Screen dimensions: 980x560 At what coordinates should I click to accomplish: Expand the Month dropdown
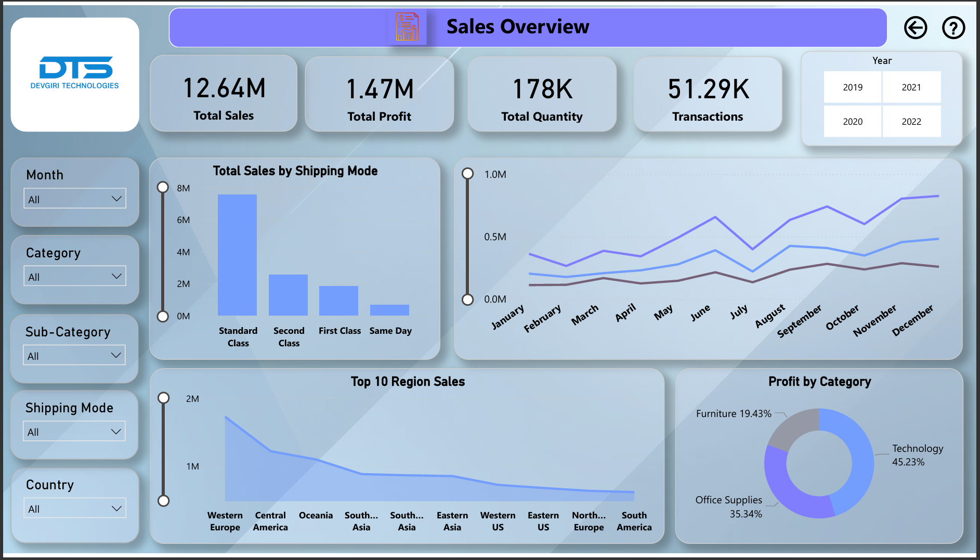75,199
